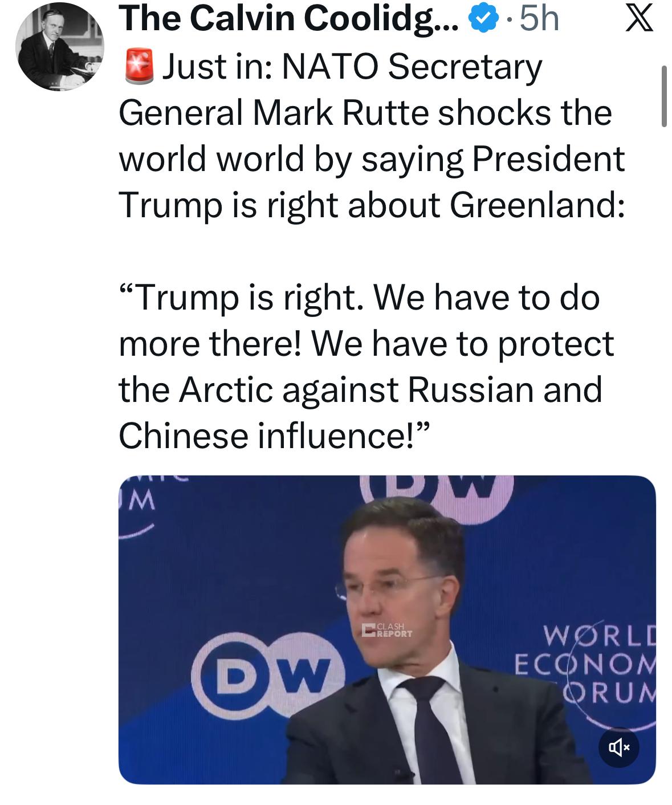Click the blue verified checkmark badge
This screenshot has height=805, width=672.
pyautogui.click(x=482, y=20)
